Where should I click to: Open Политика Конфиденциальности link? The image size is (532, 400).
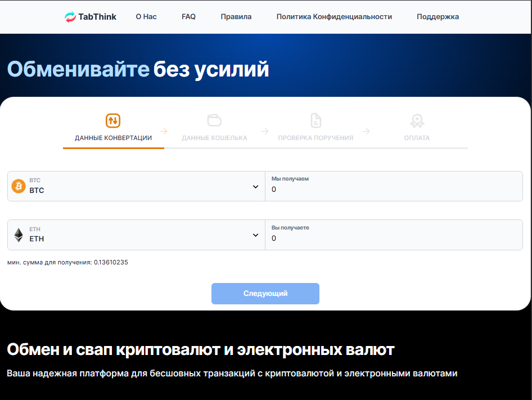coord(334,17)
